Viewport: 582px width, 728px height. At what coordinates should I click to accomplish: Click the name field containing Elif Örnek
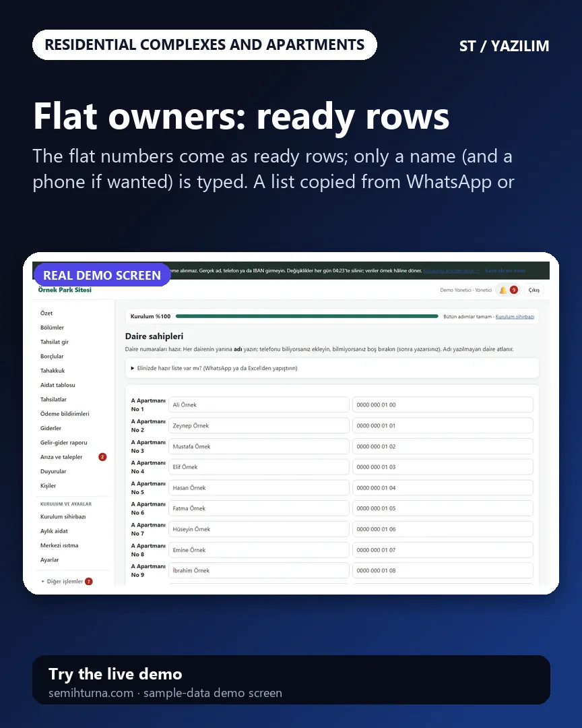259,467
